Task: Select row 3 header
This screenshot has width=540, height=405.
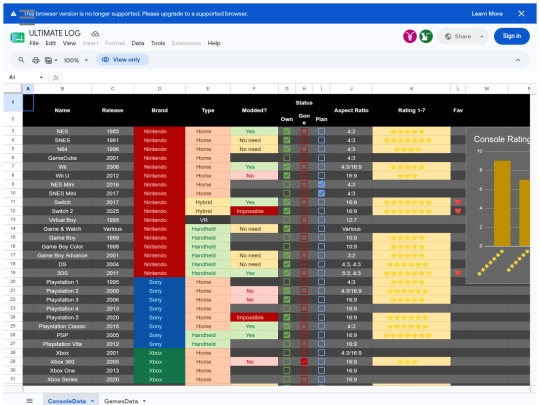Action: point(13,131)
